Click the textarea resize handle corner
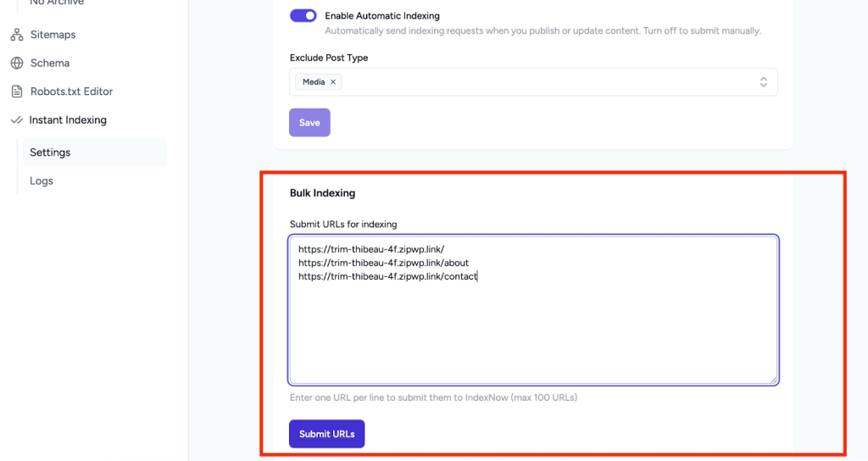868x461 pixels. click(x=773, y=379)
